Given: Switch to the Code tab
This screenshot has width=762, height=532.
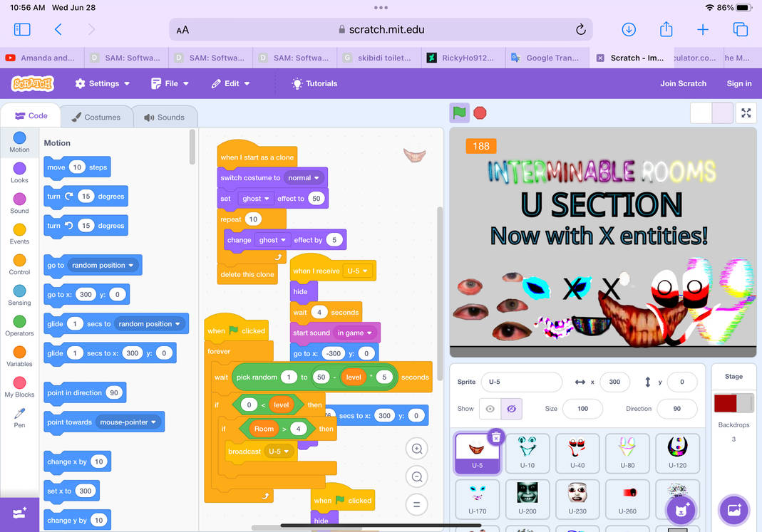Looking at the screenshot, I should 31,116.
